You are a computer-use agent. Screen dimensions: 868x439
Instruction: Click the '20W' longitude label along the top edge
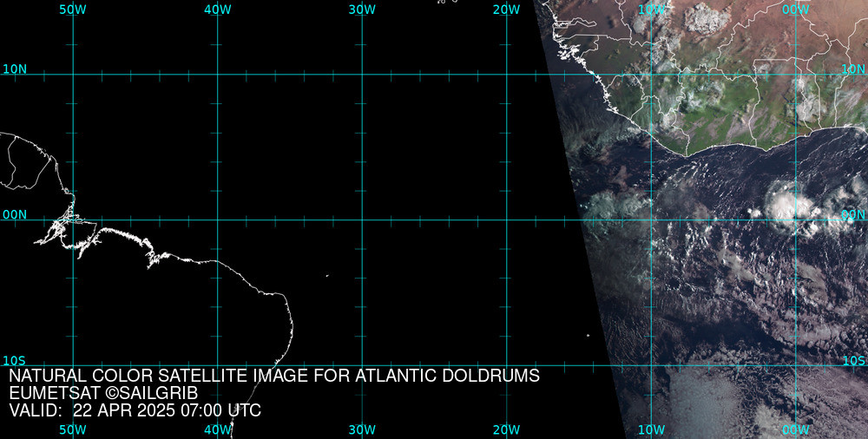(x=507, y=10)
